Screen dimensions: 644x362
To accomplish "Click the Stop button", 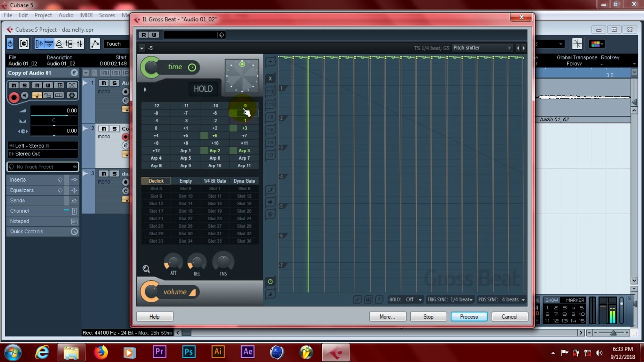I will coord(428,317).
